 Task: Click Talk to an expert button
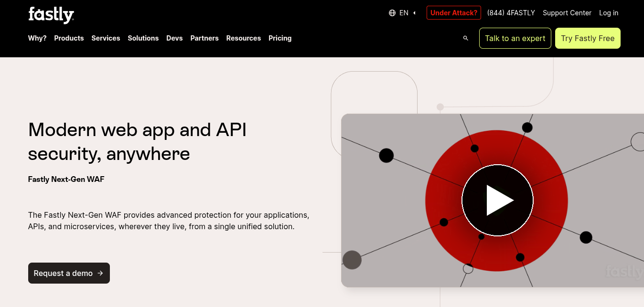tap(515, 38)
